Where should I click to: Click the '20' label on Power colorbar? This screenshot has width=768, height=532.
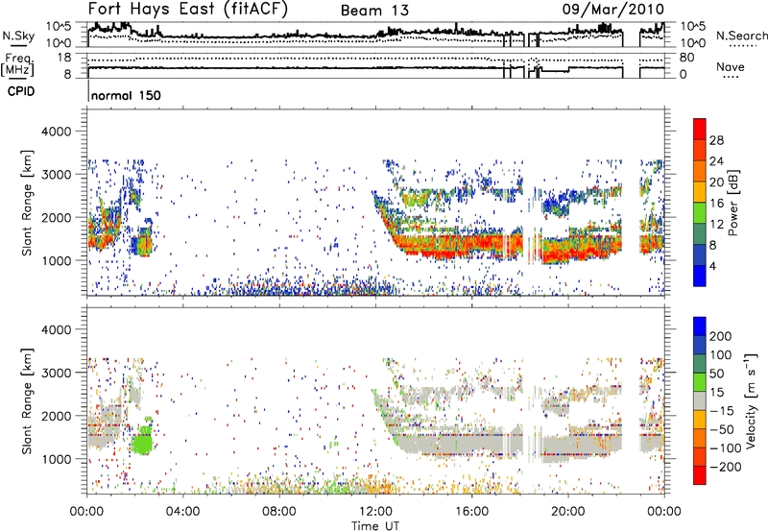coord(716,182)
